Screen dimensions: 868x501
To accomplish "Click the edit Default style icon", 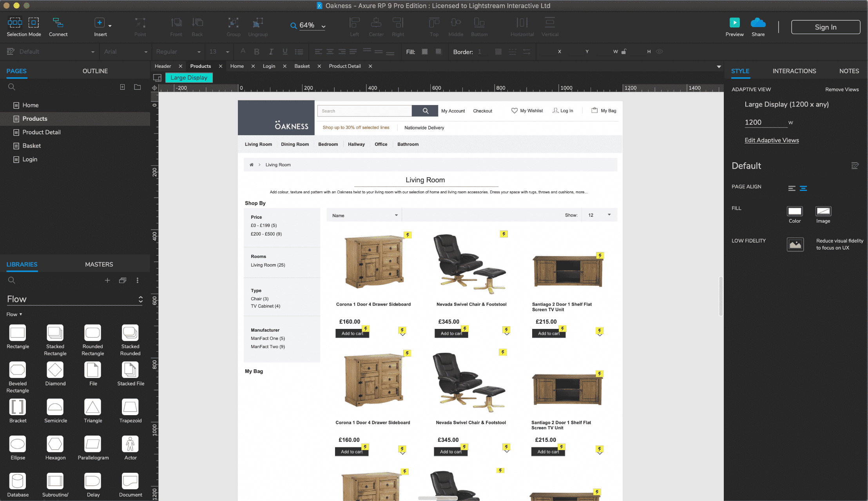I will coord(855,166).
